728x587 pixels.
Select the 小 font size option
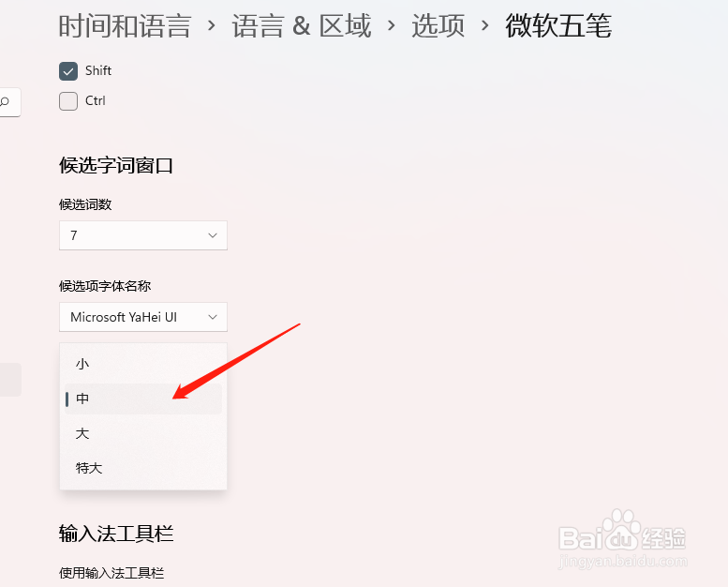click(143, 364)
